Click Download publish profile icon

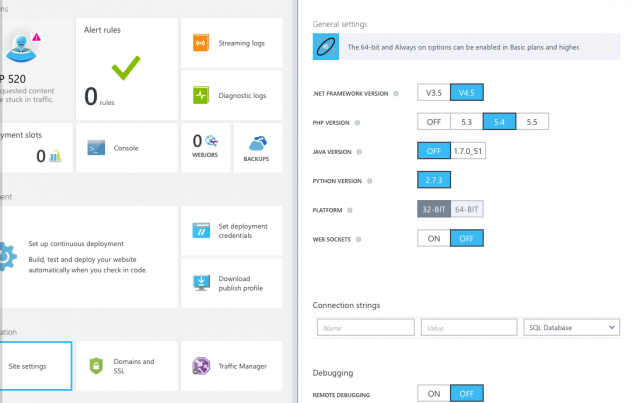201,283
